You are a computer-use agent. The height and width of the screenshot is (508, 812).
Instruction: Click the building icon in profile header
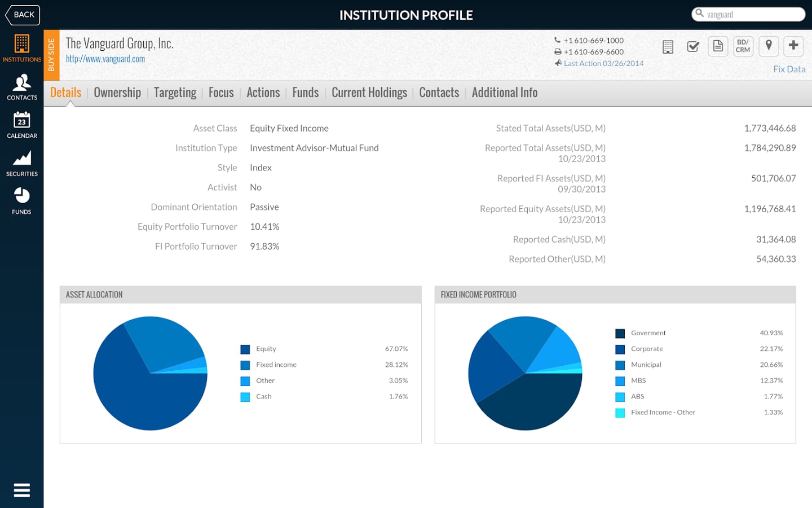[x=668, y=47]
